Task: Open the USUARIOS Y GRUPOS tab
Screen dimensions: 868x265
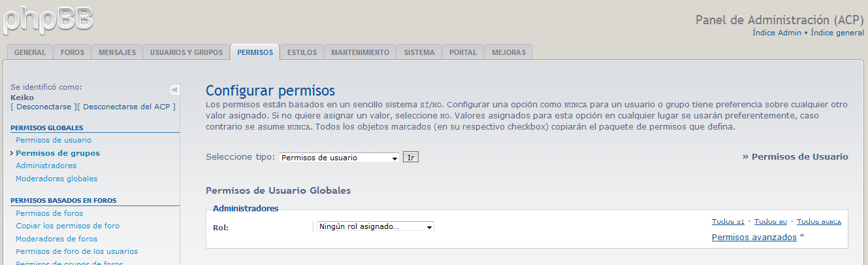Action: [x=186, y=52]
